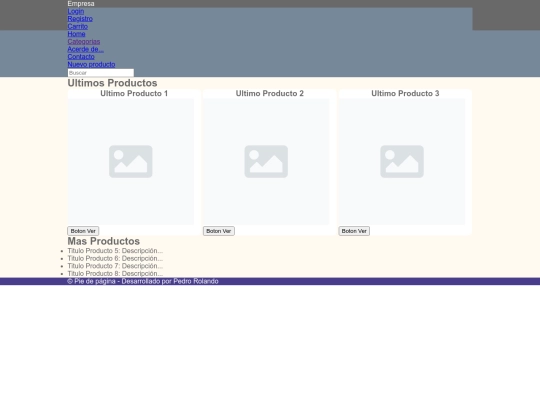Open the Carrito link
The image size is (540, 405).
77,27
